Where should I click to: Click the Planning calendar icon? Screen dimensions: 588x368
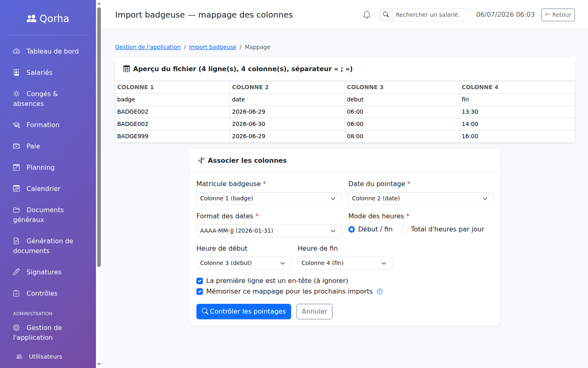tap(16, 167)
